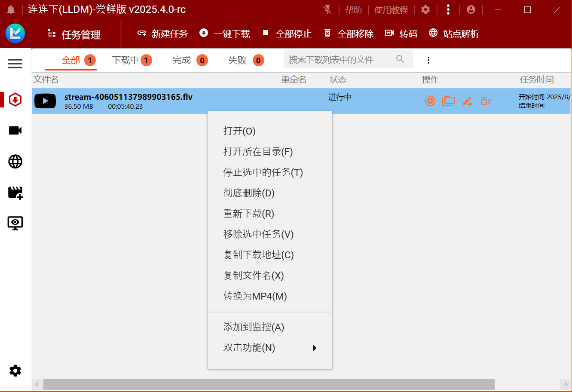Toggle the notification mute pin in the title bar
Image resolution: width=572 pixels, height=392 pixels.
[x=327, y=9]
